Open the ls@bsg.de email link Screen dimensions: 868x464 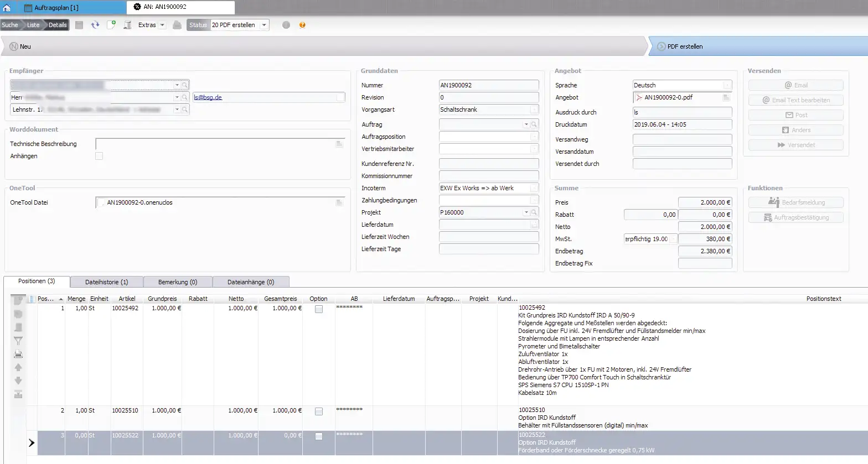click(208, 97)
